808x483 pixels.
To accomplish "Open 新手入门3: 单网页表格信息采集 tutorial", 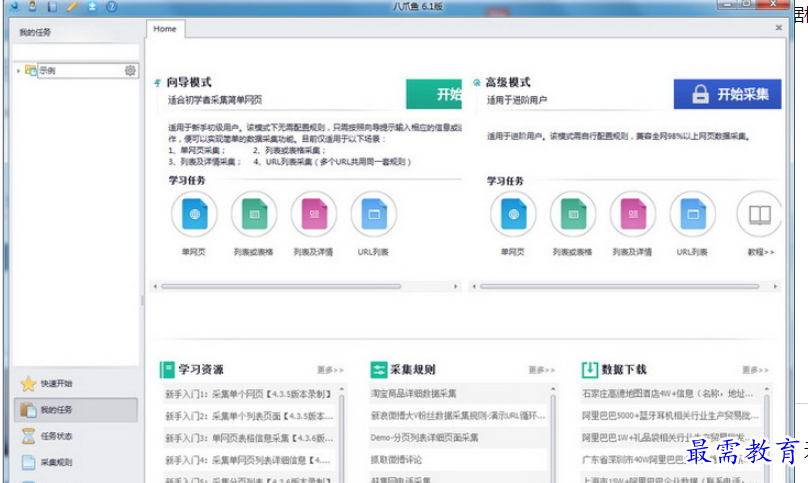I will [x=249, y=438].
